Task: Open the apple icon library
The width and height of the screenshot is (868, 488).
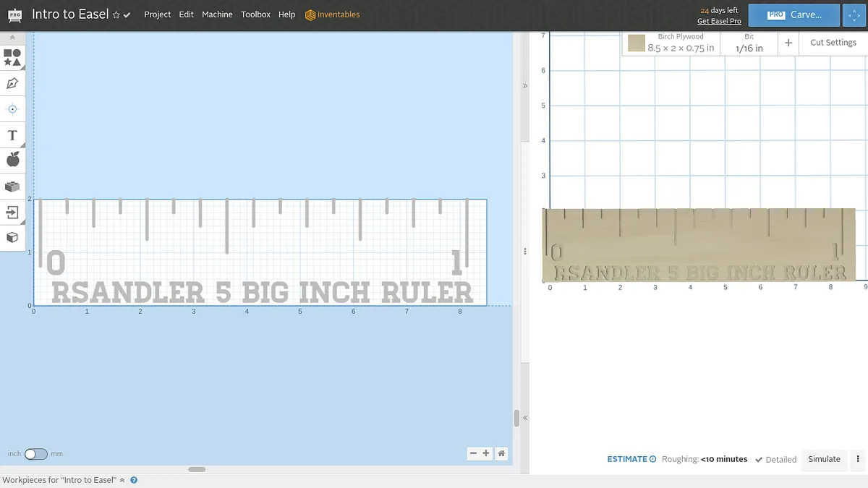Action: 12,159
